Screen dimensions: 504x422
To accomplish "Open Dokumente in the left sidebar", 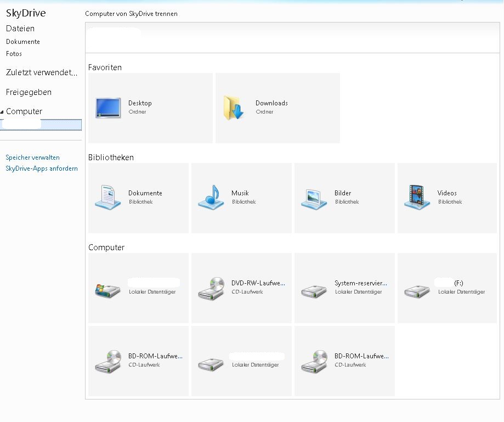I will click(23, 42).
